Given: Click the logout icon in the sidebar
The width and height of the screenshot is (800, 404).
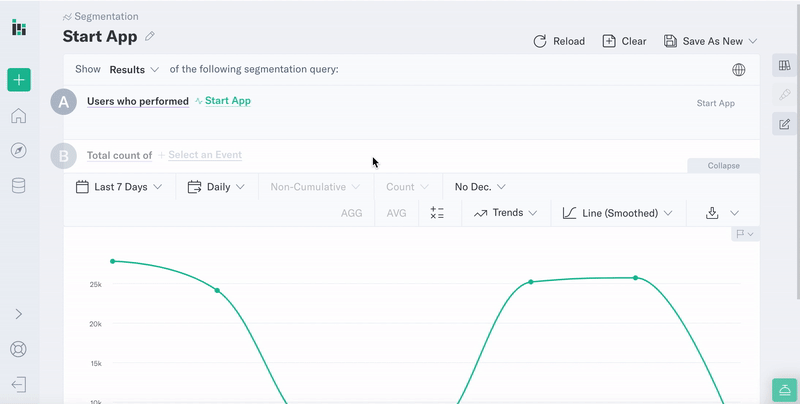Looking at the screenshot, I should [19, 384].
